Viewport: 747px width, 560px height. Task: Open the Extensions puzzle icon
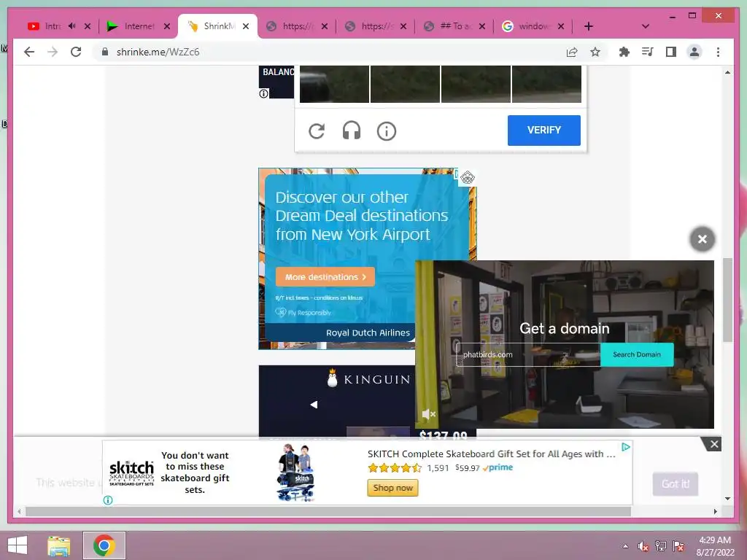[624, 52]
